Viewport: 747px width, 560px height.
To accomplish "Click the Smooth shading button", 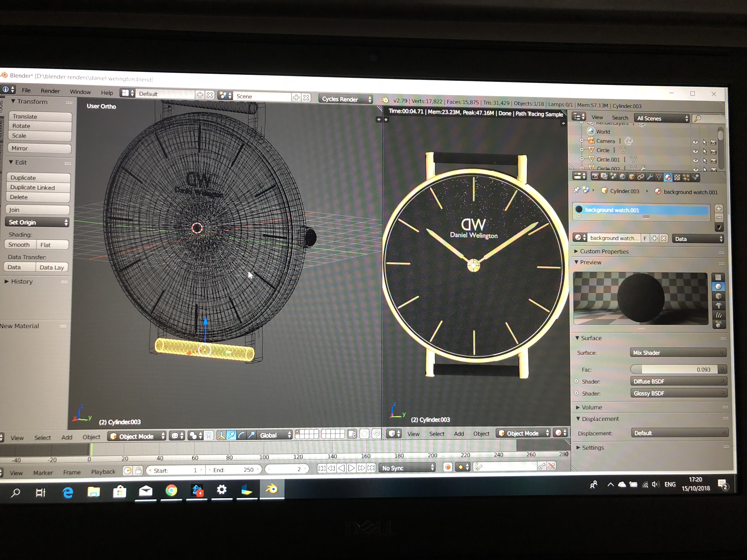I will (20, 244).
